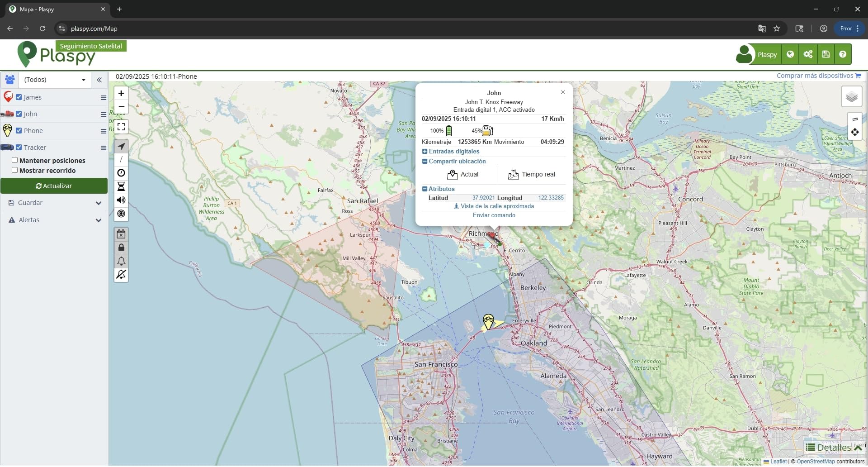The height and width of the screenshot is (467, 868).
Task: Click the concentric target icon in map toolbar
Action: [x=121, y=214]
